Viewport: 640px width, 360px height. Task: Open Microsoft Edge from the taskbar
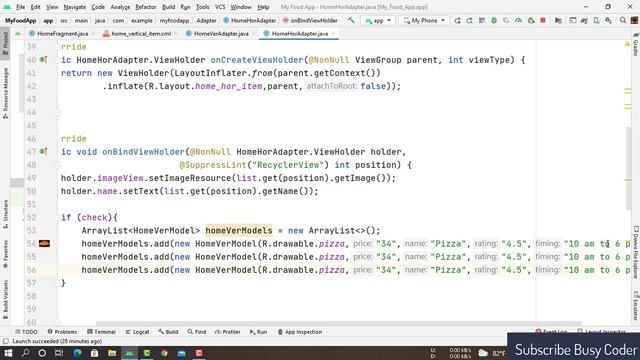pyautogui.click(x=77, y=353)
